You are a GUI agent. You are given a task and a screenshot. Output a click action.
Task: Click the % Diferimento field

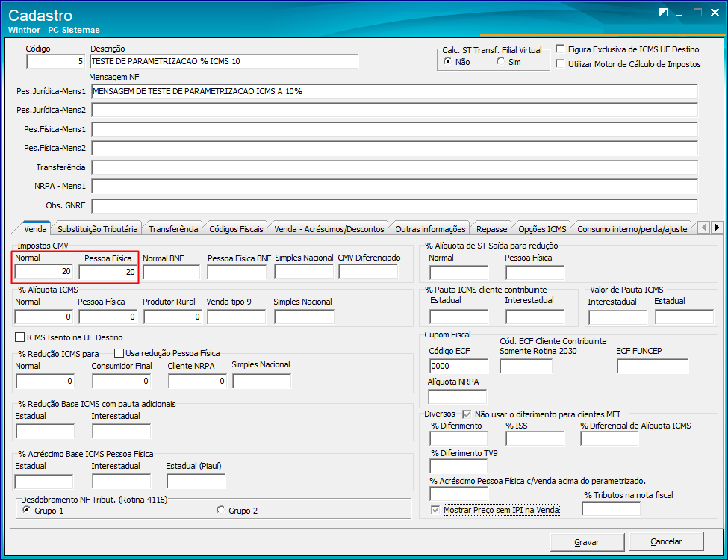tap(458, 439)
